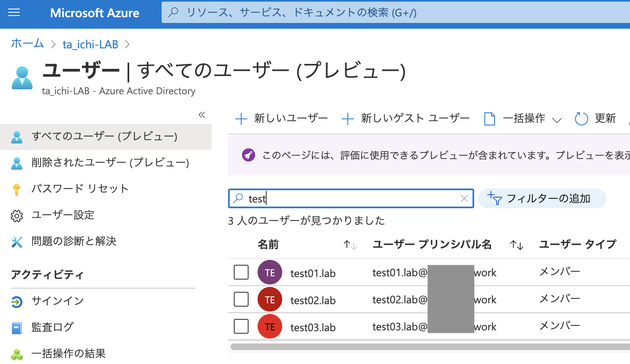630x364 pixels.
Task: Click the gear icon for ユーザー設定
Action: click(17, 215)
